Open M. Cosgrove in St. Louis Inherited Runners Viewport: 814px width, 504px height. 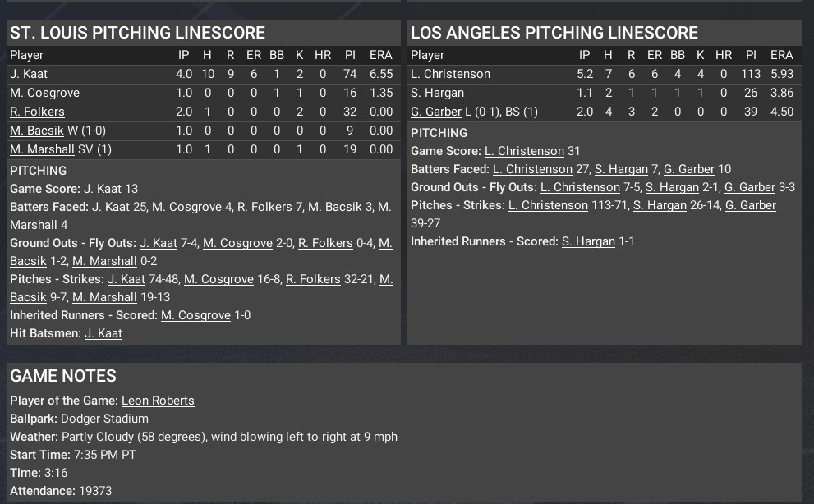click(195, 315)
